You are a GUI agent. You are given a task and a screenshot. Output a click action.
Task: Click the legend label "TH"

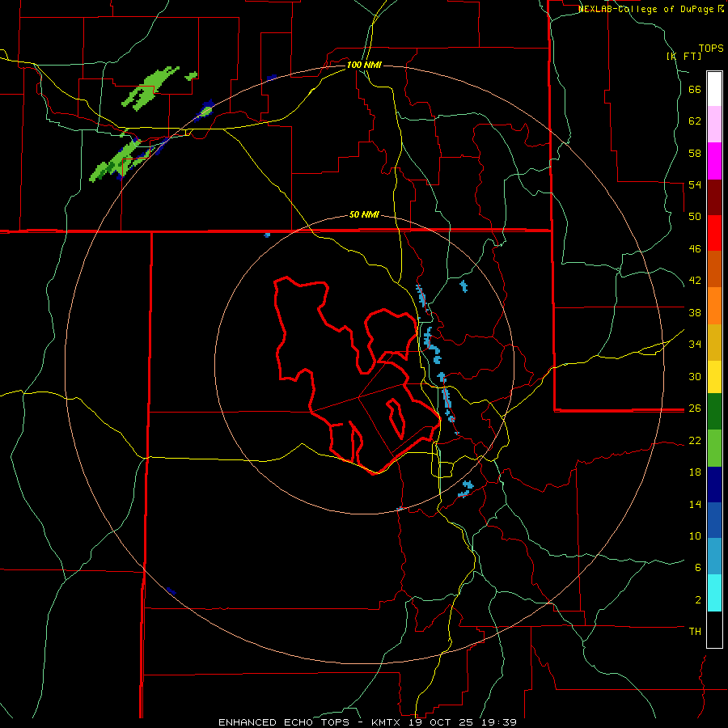(x=695, y=632)
